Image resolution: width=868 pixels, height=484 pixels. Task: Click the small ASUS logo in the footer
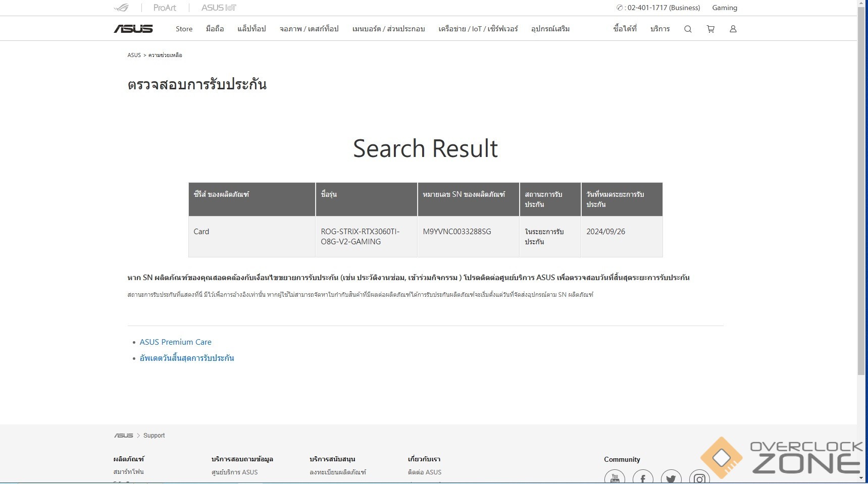click(123, 436)
